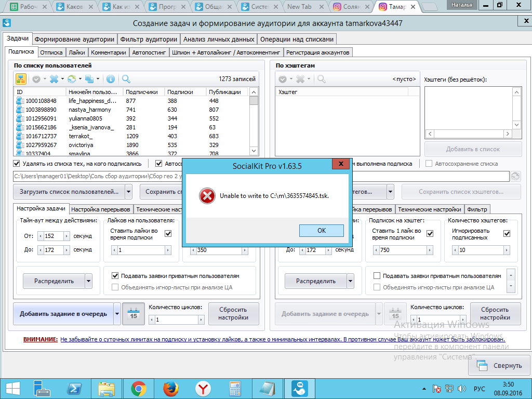This screenshot has width=532, height=399.
Task: Open the 'Автопостинг' sub-tab
Action: [149, 52]
